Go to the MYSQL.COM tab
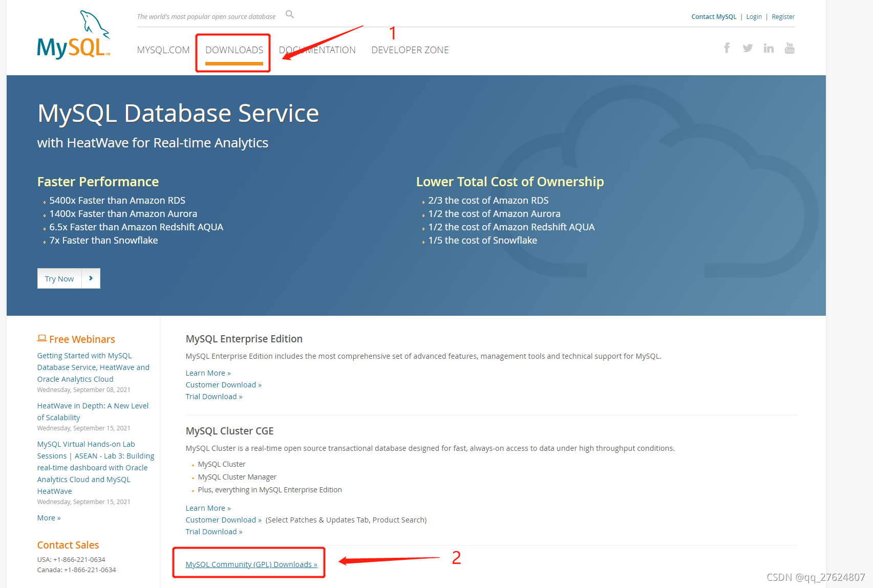 [x=163, y=50]
